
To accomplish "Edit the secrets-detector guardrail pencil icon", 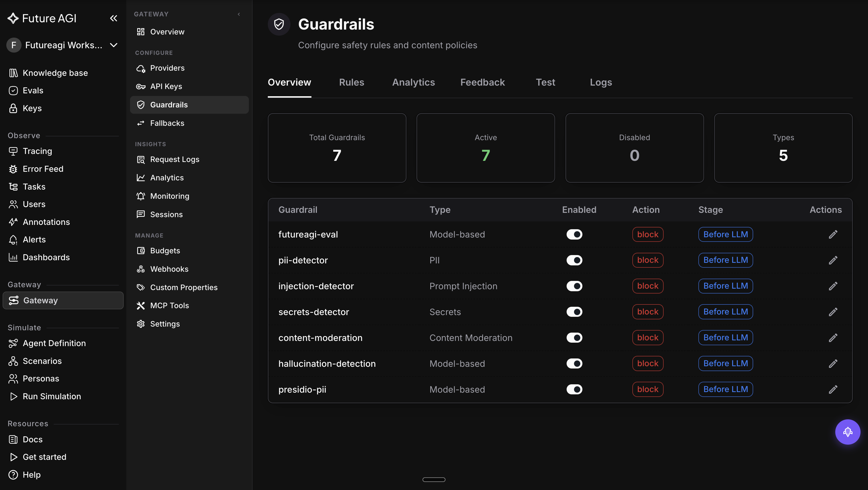I will pyautogui.click(x=833, y=312).
